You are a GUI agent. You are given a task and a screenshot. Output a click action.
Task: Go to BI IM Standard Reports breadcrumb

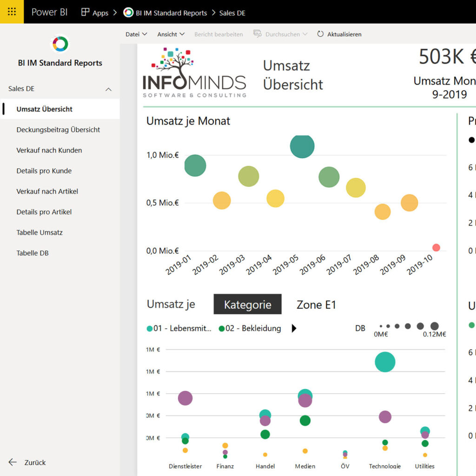[x=171, y=13]
